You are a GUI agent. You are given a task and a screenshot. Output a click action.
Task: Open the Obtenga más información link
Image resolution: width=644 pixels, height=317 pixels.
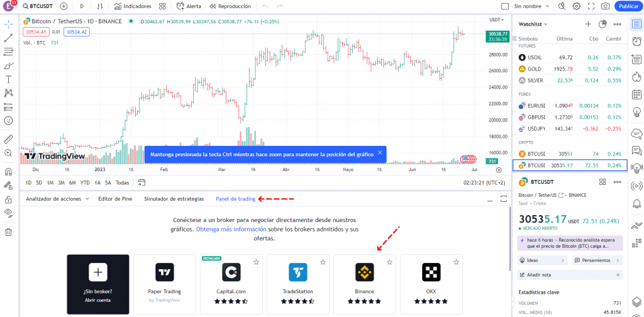click(x=231, y=229)
